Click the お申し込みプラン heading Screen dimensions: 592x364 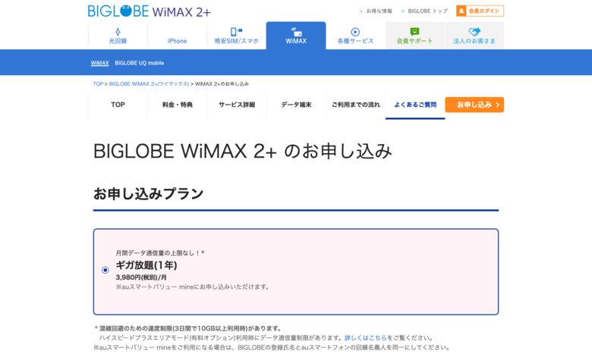click(x=148, y=194)
